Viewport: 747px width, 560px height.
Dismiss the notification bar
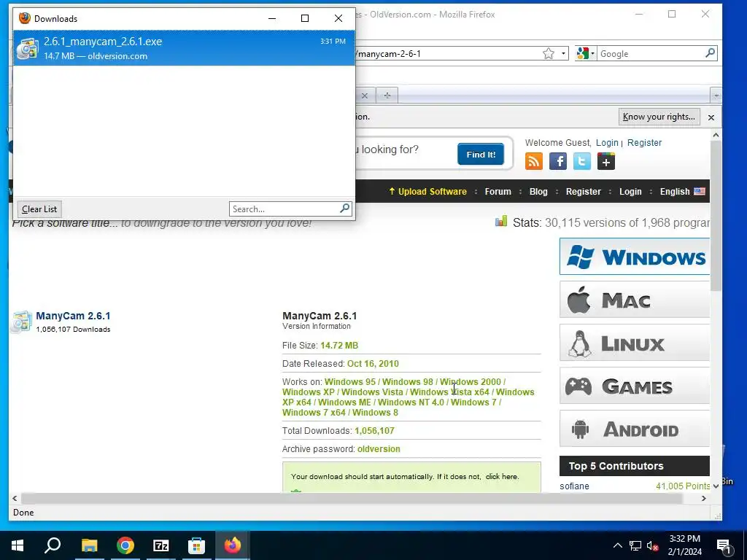point(711,117)
